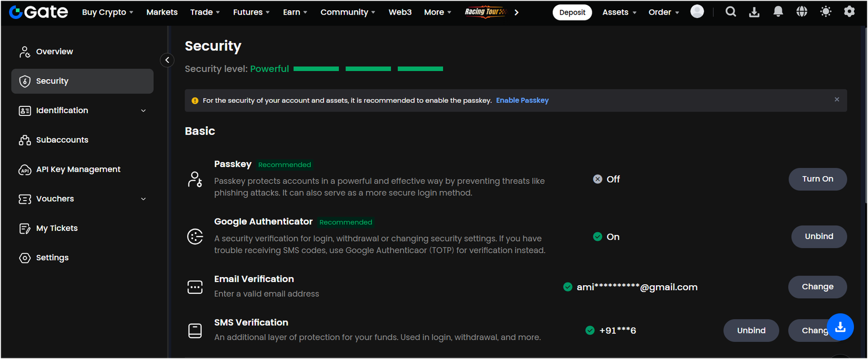Click the Enable Passkey link

[522, 100]
